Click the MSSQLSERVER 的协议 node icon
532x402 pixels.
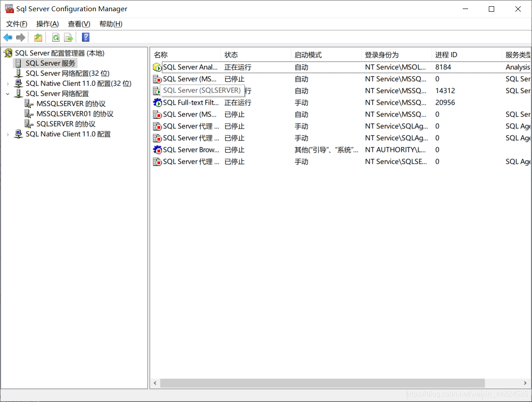[x=29, y=104]
